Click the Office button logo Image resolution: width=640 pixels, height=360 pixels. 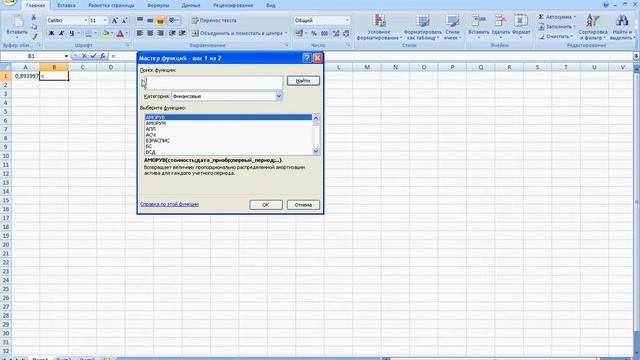click(x=9, y=3)
